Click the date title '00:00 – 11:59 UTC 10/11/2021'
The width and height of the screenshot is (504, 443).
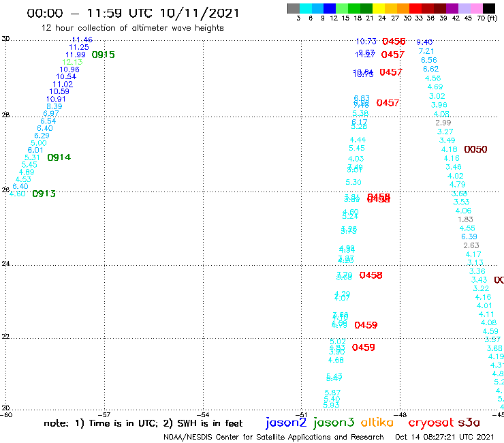click(133, 13)
